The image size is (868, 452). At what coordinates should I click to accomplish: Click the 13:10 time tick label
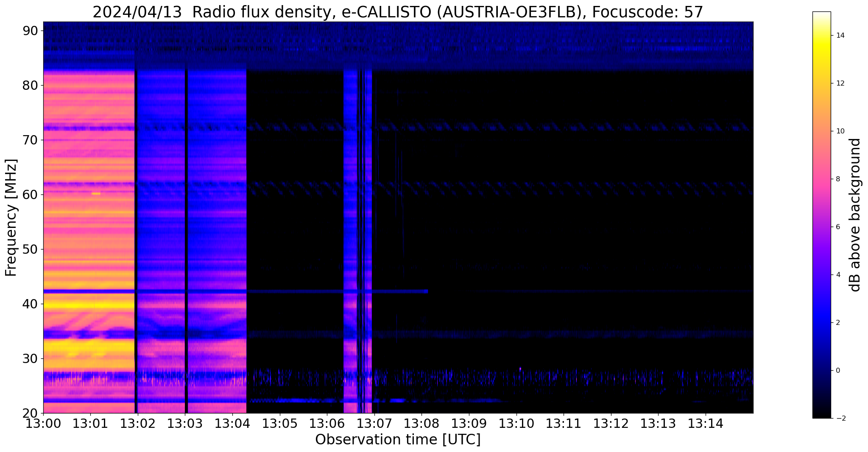tap(516, 424)
